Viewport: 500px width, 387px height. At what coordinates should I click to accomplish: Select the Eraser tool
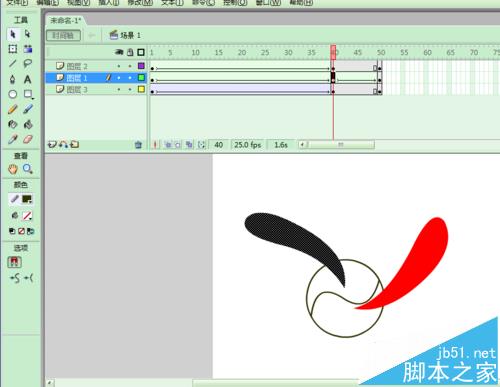pos(28,139)
